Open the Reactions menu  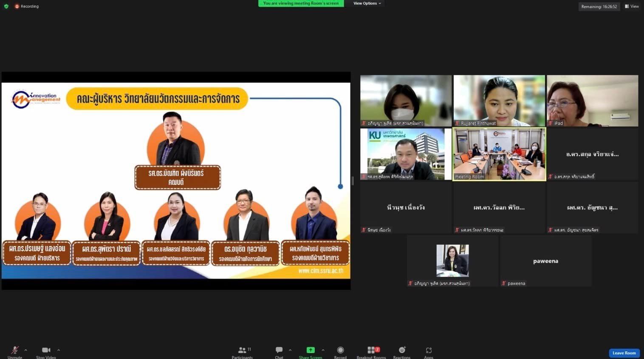coord(401,351)
